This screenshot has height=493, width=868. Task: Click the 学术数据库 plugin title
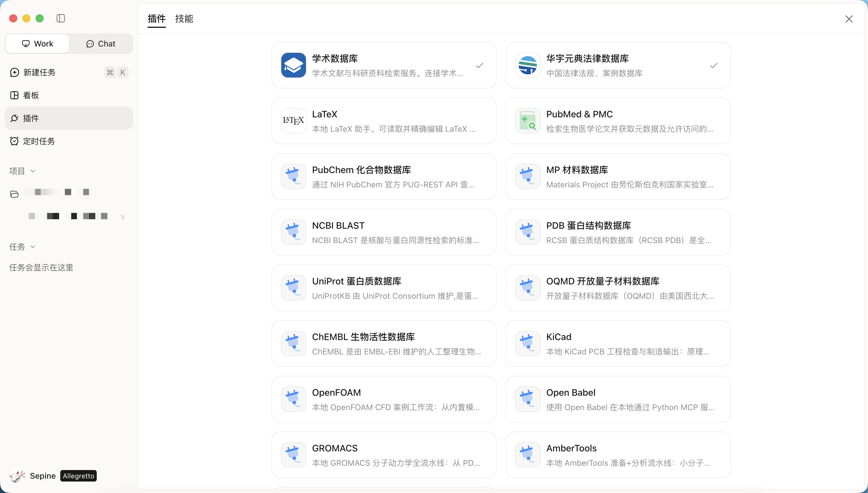tap(335, 59)
